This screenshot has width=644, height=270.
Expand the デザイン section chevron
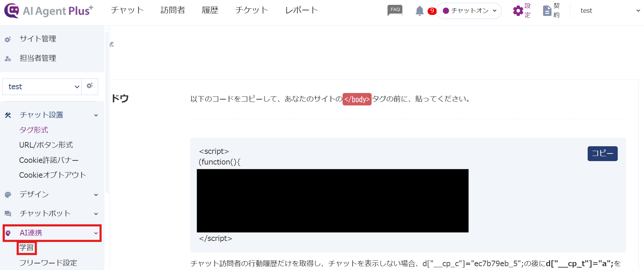point(96,195)
